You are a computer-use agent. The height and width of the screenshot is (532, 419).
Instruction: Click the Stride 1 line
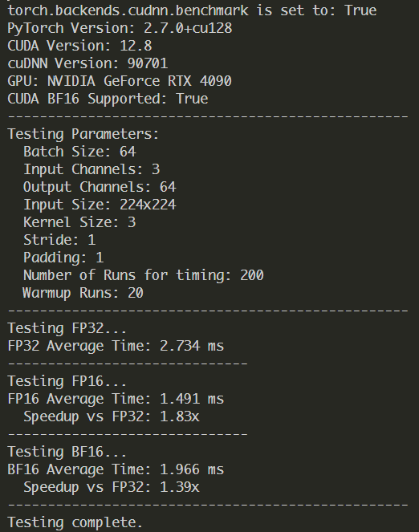(59, 240)
